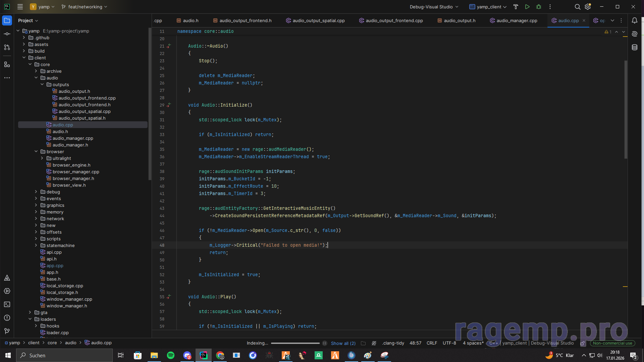
Task: Open the Notifications bell panel
Action: pyautogui.click(x=635, y=20)
